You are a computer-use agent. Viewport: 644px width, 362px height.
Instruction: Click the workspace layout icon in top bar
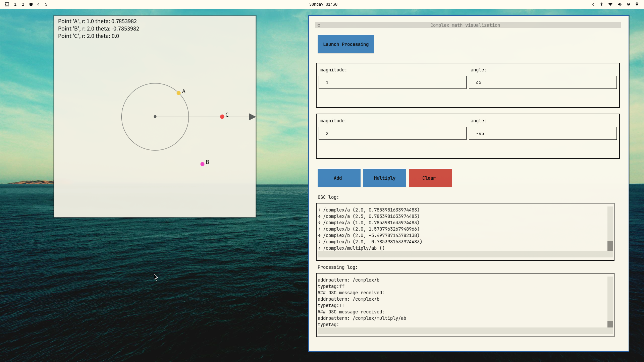tap(7, 4)
